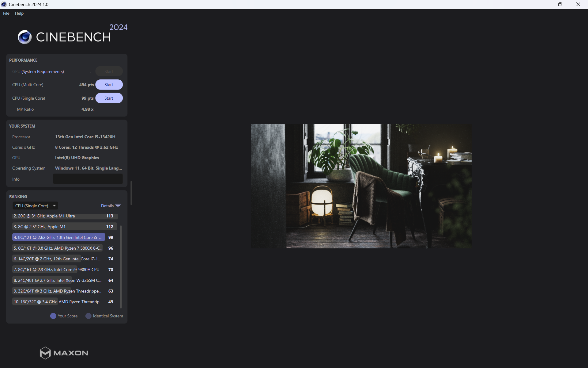Screen dimensions: 588x368
Task: Click the rendered room scene preview
Action: point(361,186)
